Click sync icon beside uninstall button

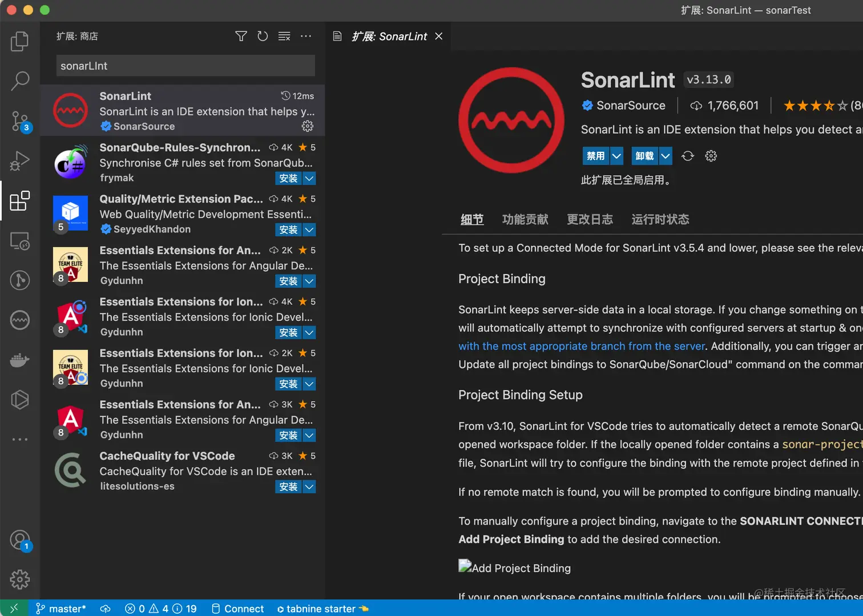point(688,156)
